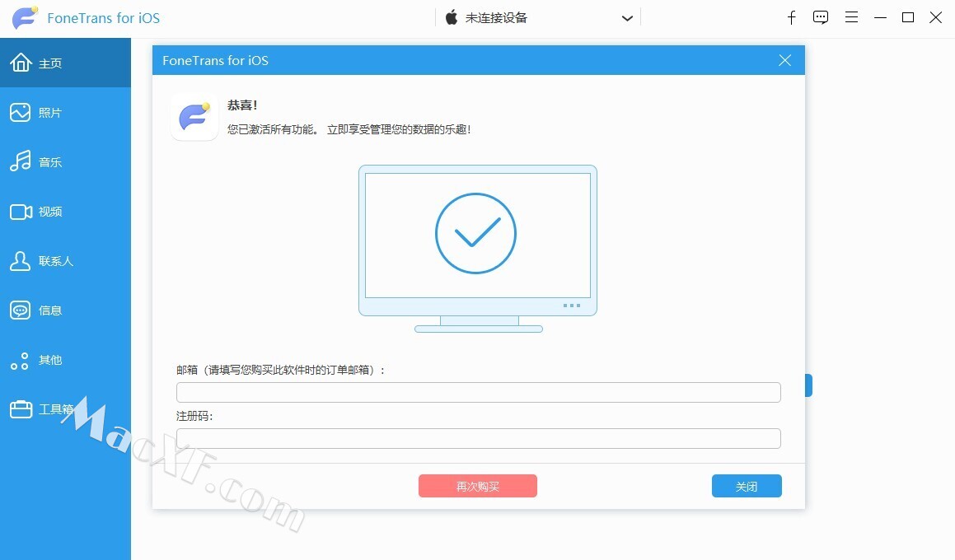The width and height of the screenshot is (955, 560).
Task: Click the 注册码 label text
Action: [194, 417]
